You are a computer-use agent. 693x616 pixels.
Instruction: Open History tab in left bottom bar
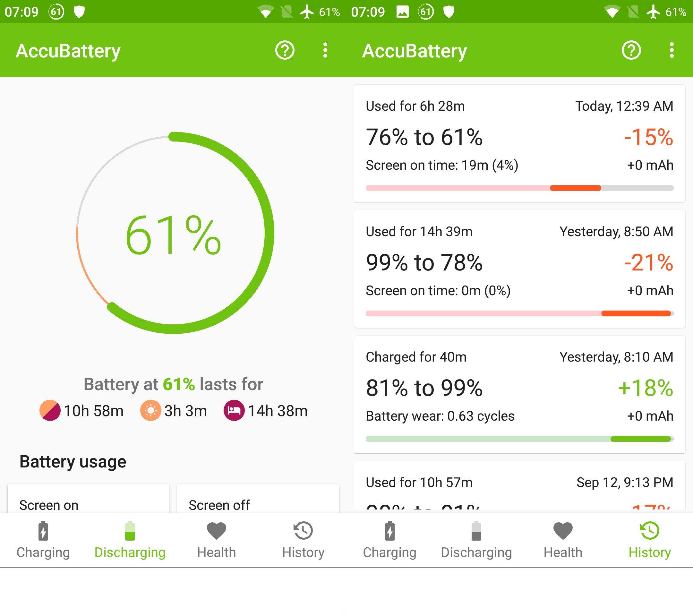pyautogui.click(x=303, y=540)
